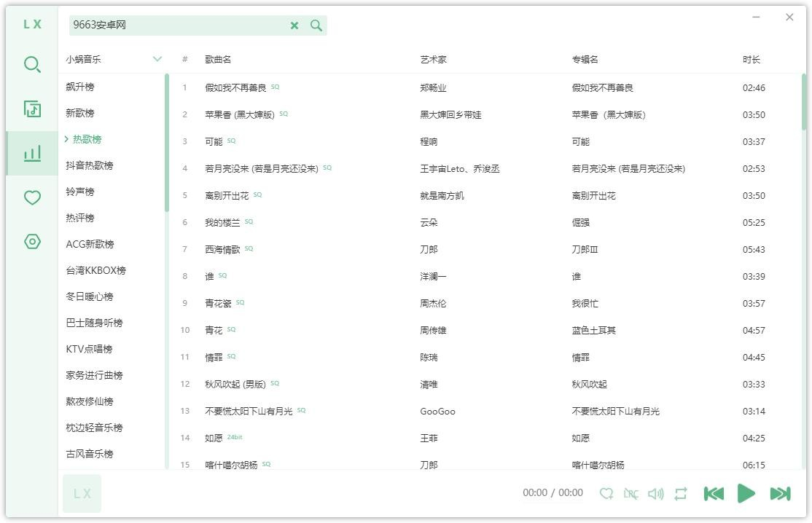The height and width of the screenshot is (523, 812).
Task: Clear the search box with the X icon
Action: coord(294,25)
